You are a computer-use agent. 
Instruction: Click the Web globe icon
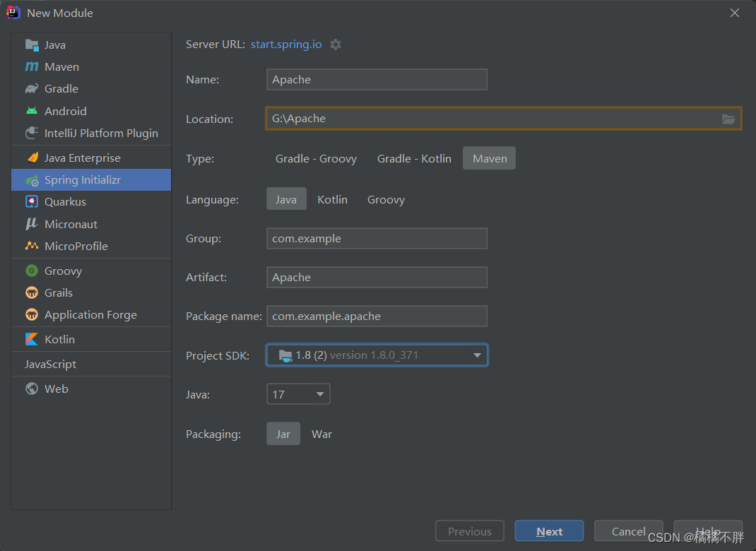point(32,389)
